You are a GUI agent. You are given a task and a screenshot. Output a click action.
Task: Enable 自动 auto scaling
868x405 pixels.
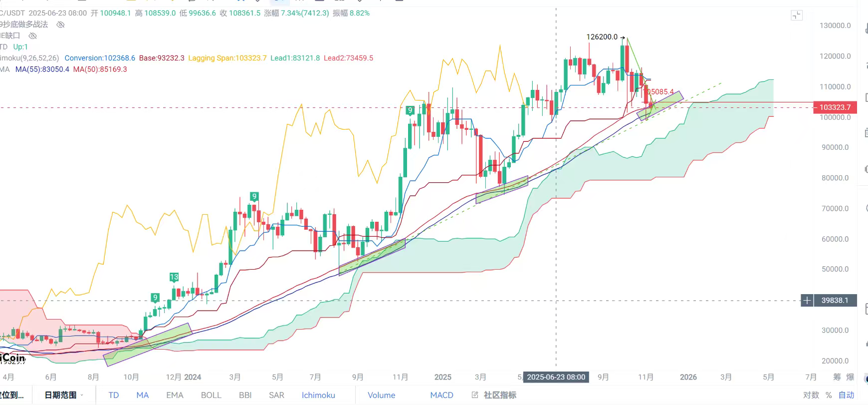pos(846,395)
